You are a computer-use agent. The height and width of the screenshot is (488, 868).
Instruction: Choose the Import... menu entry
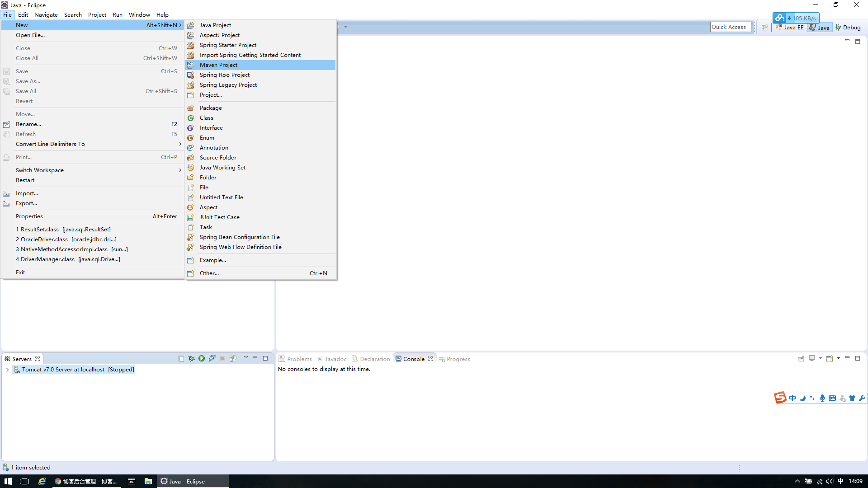27,193
